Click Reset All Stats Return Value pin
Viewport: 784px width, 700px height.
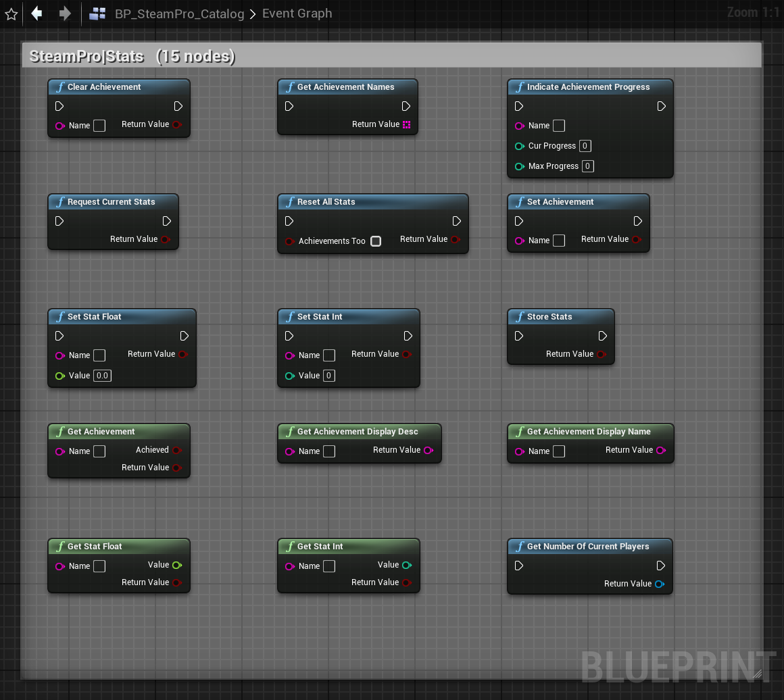(x=455, y=239)
